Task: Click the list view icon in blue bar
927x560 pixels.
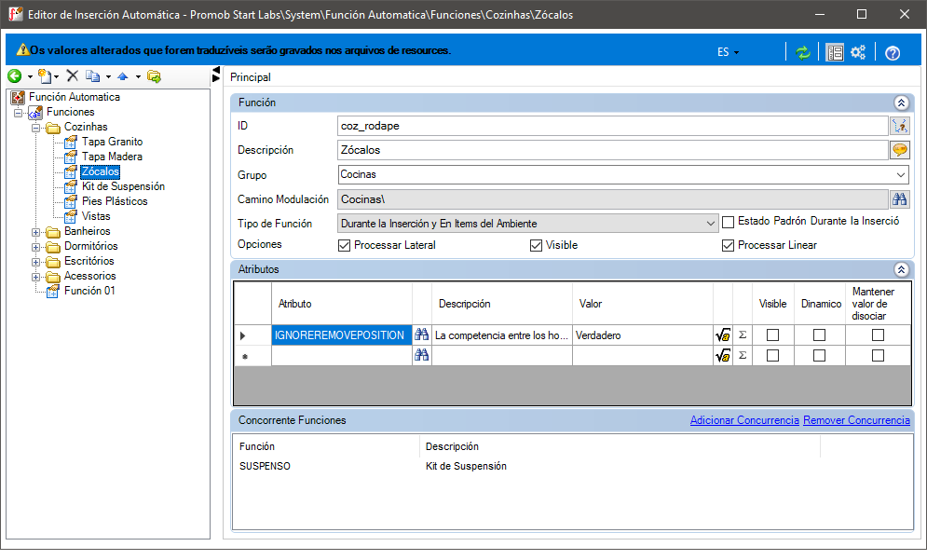Action: click(835, 52)
